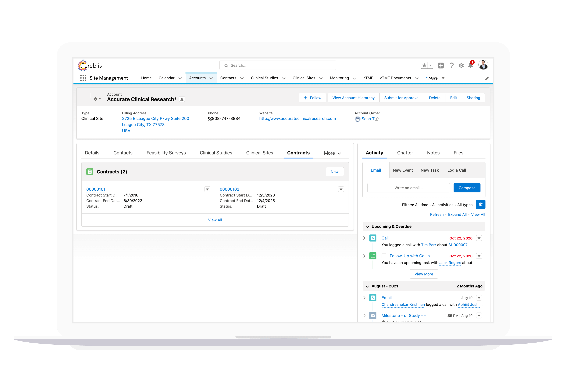Image resolution: width=566 pixels, height=392 pixels.
Task: Collapse the August 2021 section
Action: point(367,286)
